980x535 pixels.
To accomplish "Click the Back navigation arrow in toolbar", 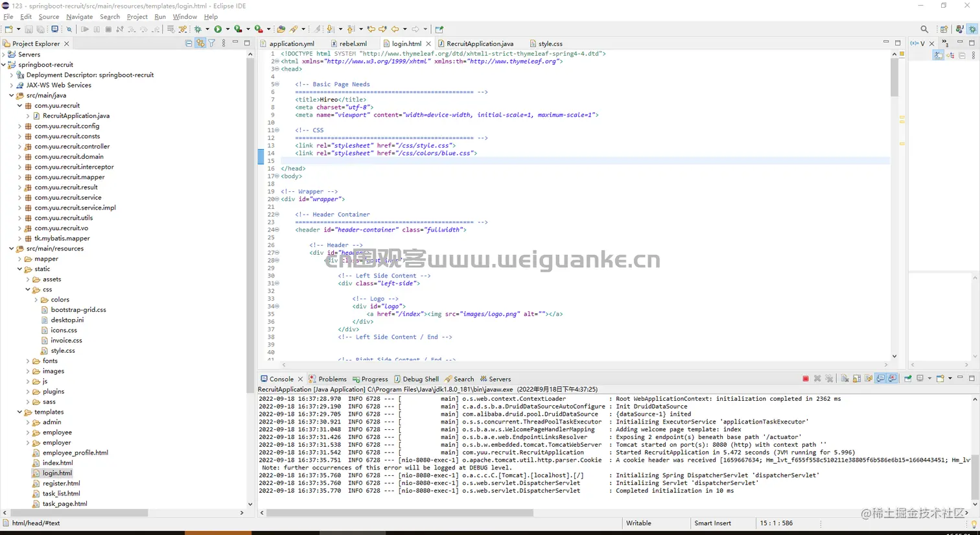I will 395,29.
